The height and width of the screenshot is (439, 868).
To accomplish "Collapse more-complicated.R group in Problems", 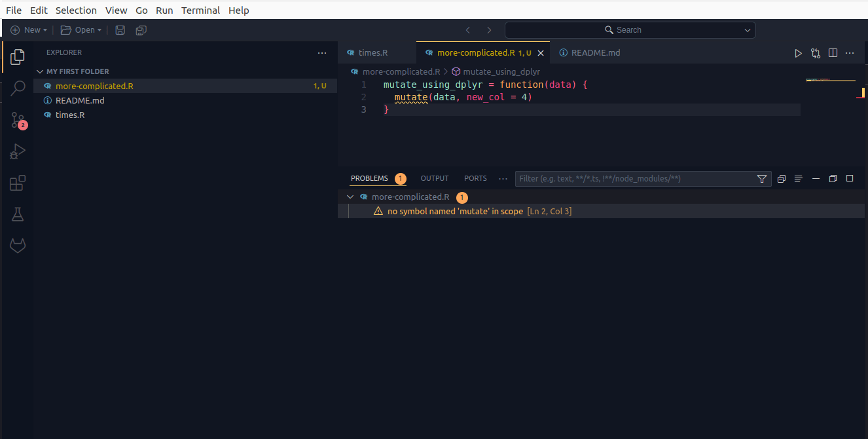I will [350, 197].
